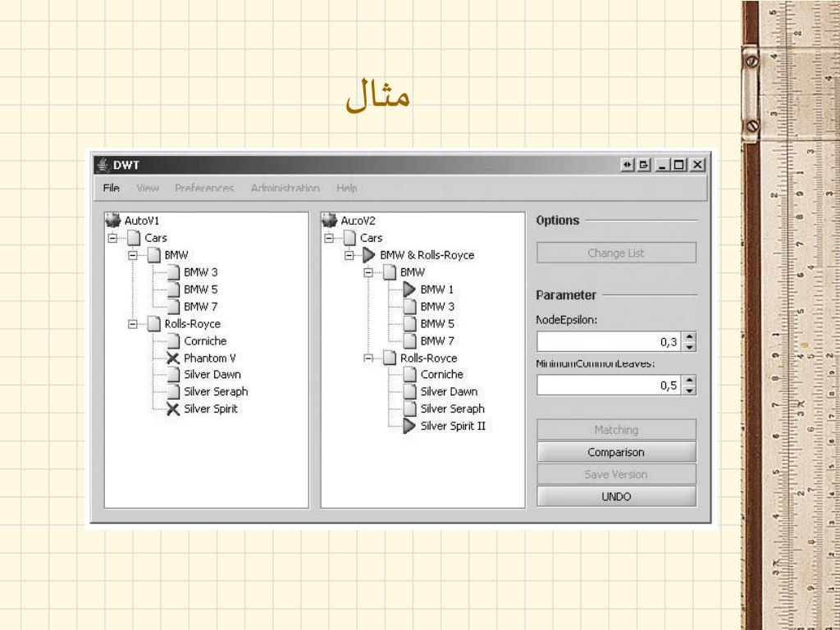Click the UNDO button

coord(616,496)
